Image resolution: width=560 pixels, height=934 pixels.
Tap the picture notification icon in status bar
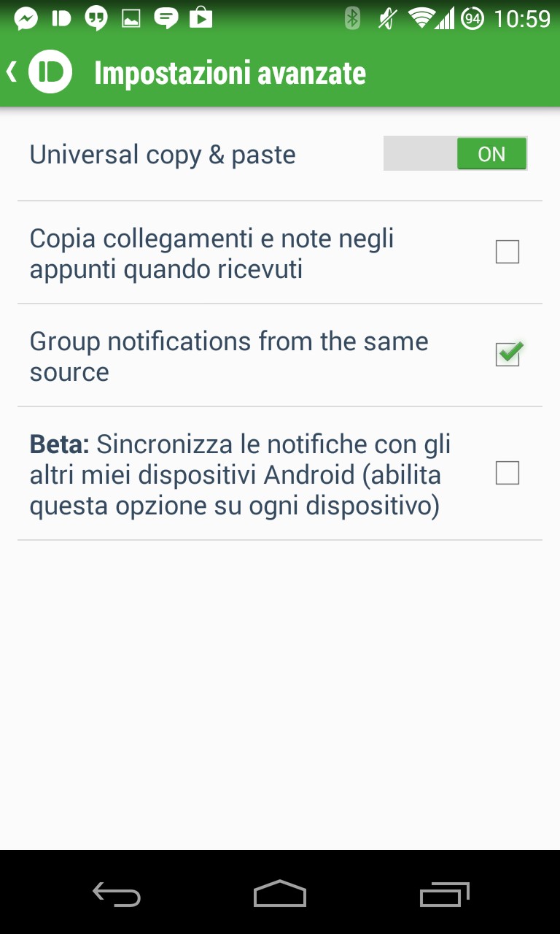(131, 18)
